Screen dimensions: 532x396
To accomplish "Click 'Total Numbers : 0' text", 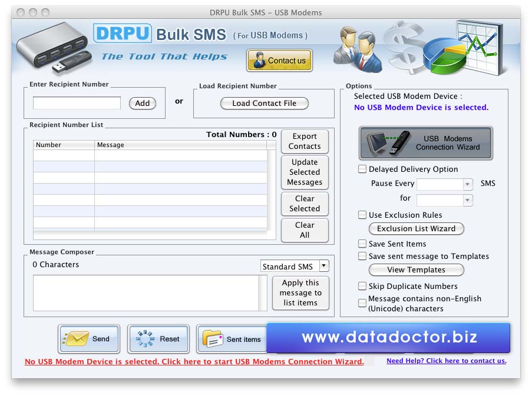I will (x=241, y=135).
